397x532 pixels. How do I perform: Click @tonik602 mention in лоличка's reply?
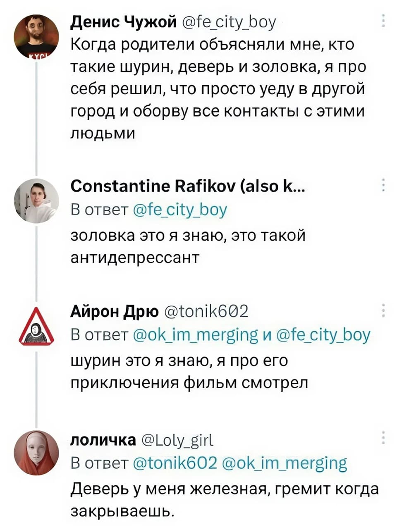click(176, 463)
